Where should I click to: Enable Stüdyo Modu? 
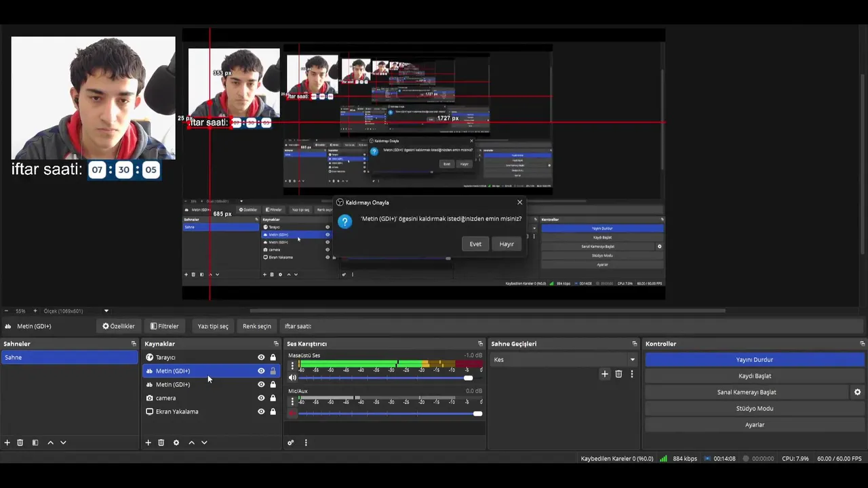755,408
